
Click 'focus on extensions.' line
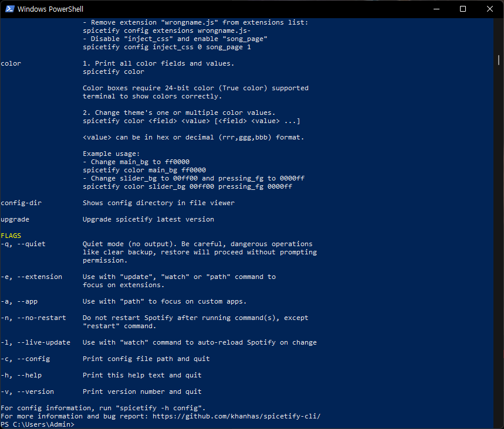[x=123, y=285]
